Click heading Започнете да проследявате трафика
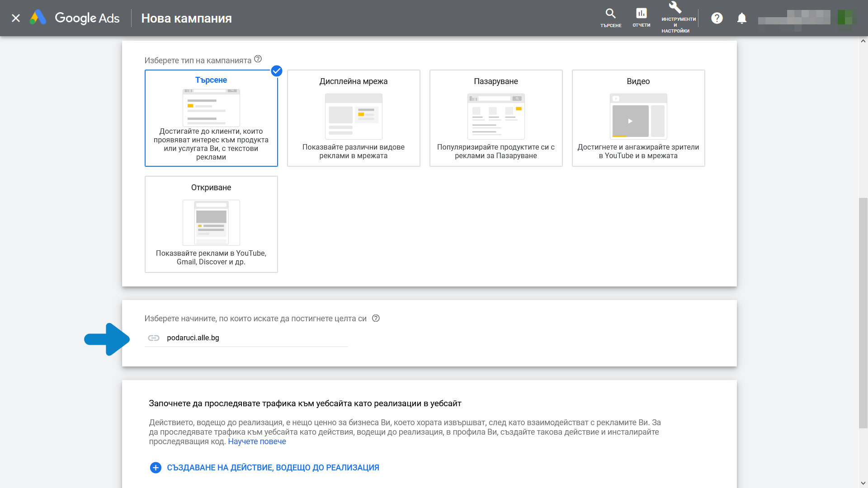Image resolution: width=868 pixels, height=488 pixels. point(305,404)
